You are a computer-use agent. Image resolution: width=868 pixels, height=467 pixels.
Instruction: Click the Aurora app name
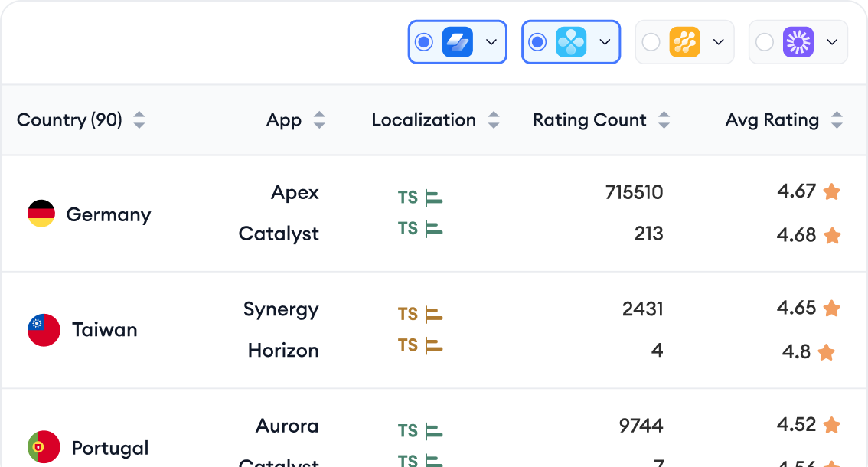(287, 426)
